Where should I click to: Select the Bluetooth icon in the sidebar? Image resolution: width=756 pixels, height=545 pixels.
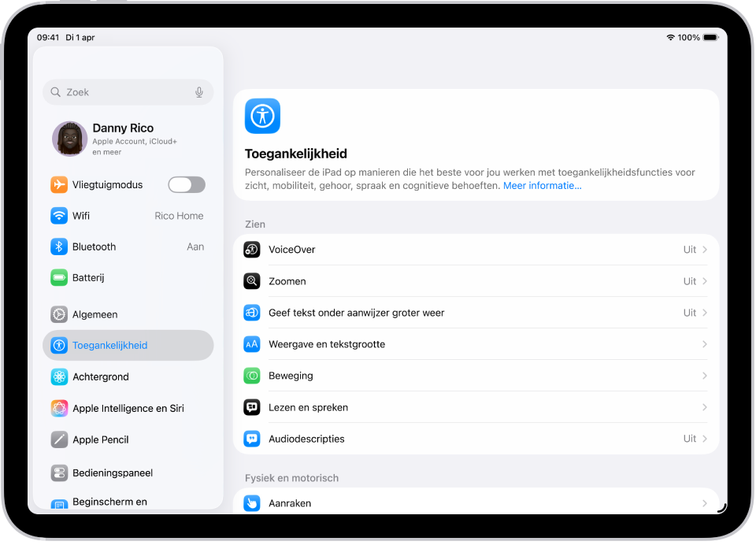tap(59, 247)
